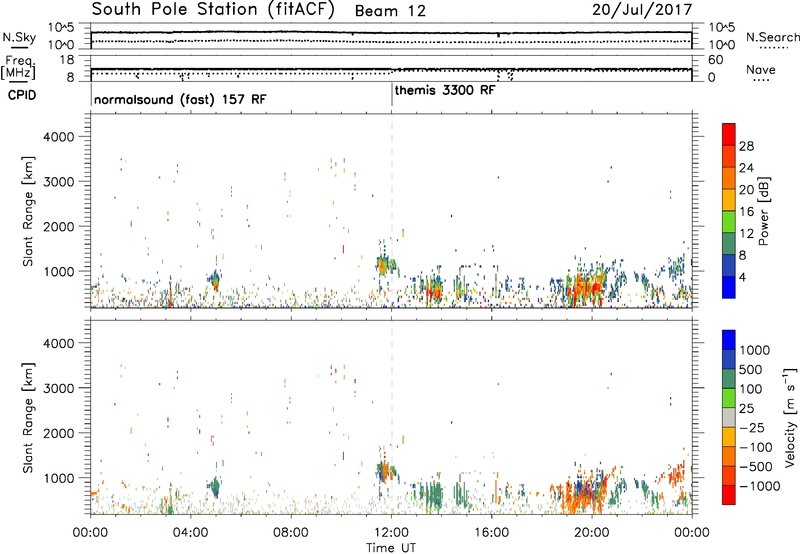Pick the yellow 16–20 dB Power colorbar segment
The height and width of the screenshot is (554, 800).
729,199
